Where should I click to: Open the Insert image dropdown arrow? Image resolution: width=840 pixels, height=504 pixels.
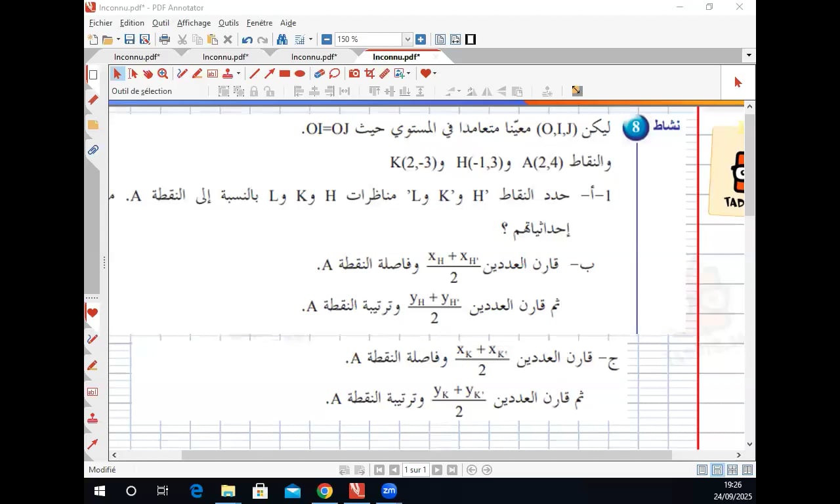tap(408, 73)
